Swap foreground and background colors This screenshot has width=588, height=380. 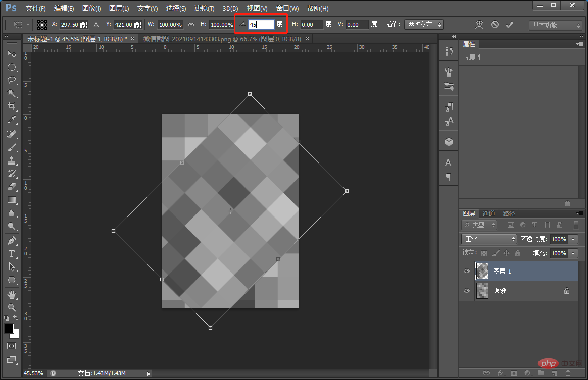pos(16,318)
